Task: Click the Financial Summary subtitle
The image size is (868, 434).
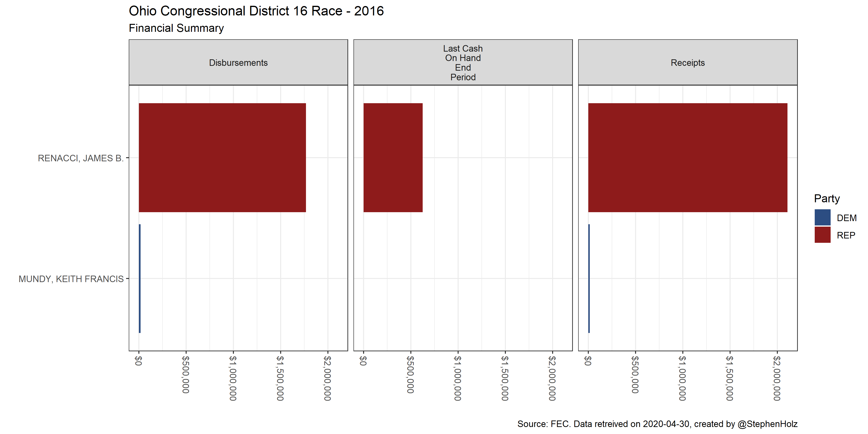Action: (x=176, y=28)
